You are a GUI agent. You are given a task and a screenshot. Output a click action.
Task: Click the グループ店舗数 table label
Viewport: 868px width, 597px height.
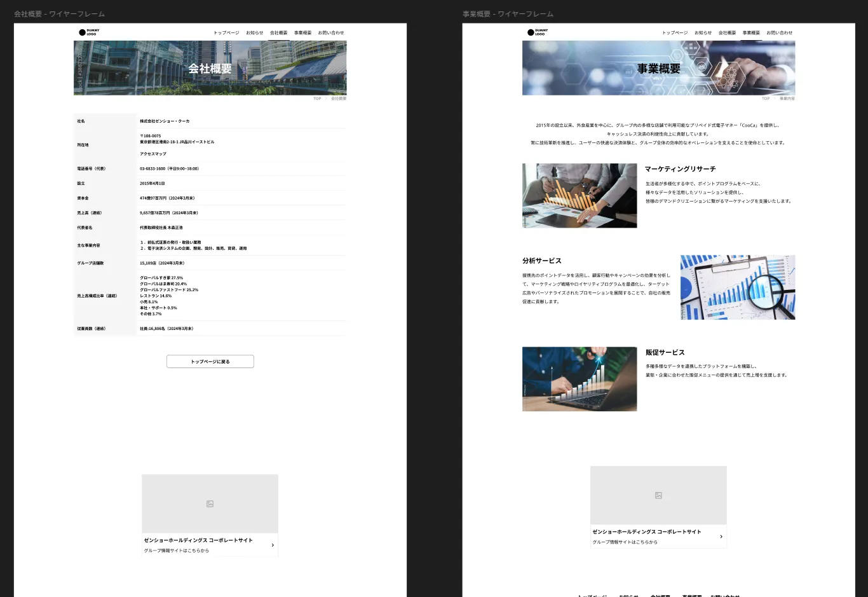[90, 263]
